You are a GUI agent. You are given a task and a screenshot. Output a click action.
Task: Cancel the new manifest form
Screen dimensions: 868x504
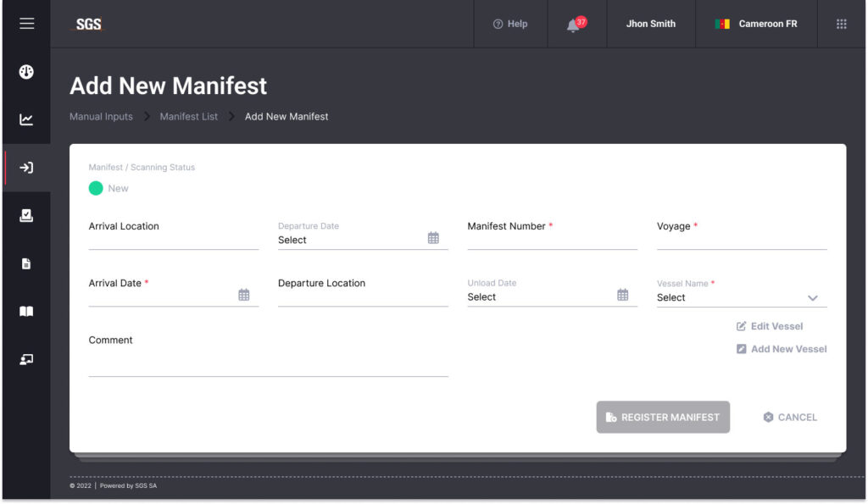[x=790, y=417]
